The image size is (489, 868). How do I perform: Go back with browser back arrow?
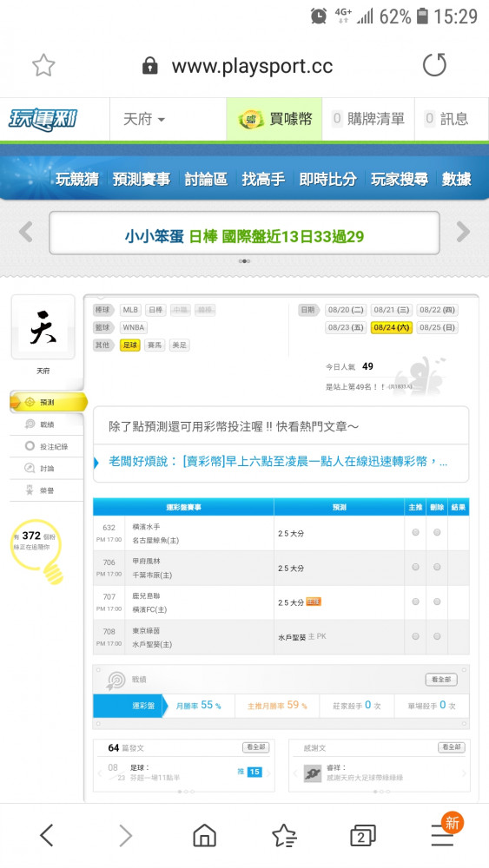click(47, 835)
